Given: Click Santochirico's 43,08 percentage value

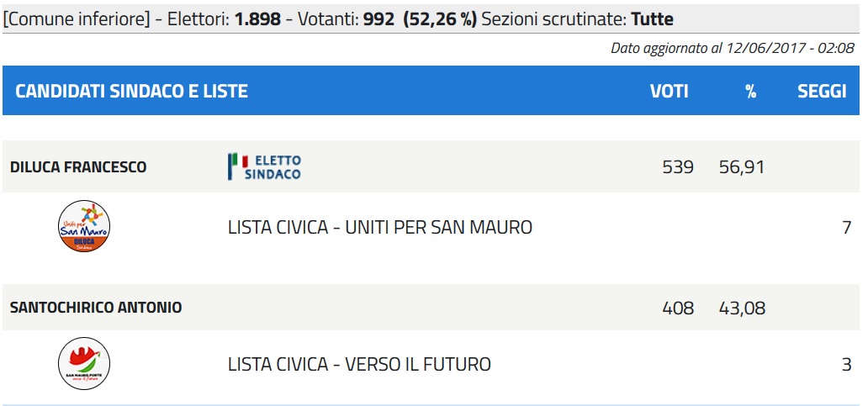Looking at the screenshot, I should click(x=742, y=308).
